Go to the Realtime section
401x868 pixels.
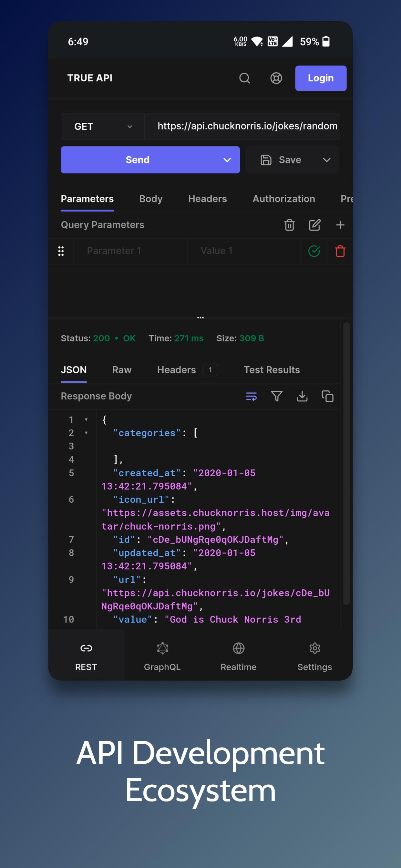239,655
